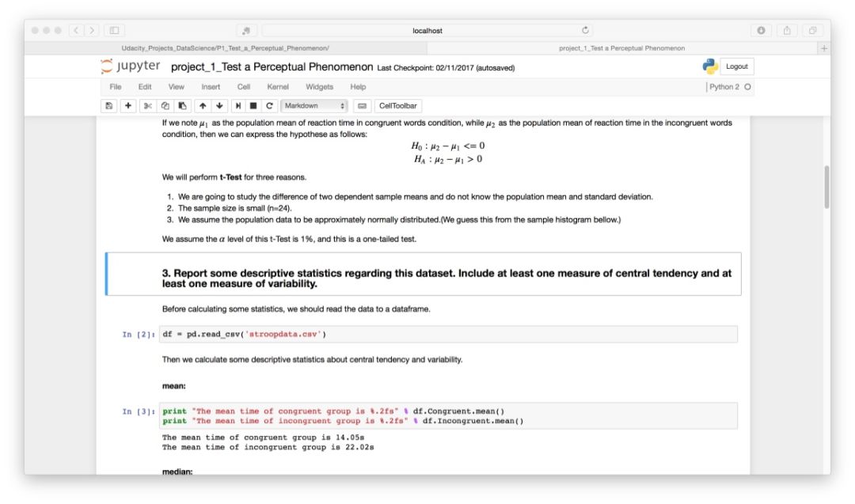Image resolution: width=855 pixels, height=504 pixels.
Task: Open the File menu
Action: tap(116, 86)
